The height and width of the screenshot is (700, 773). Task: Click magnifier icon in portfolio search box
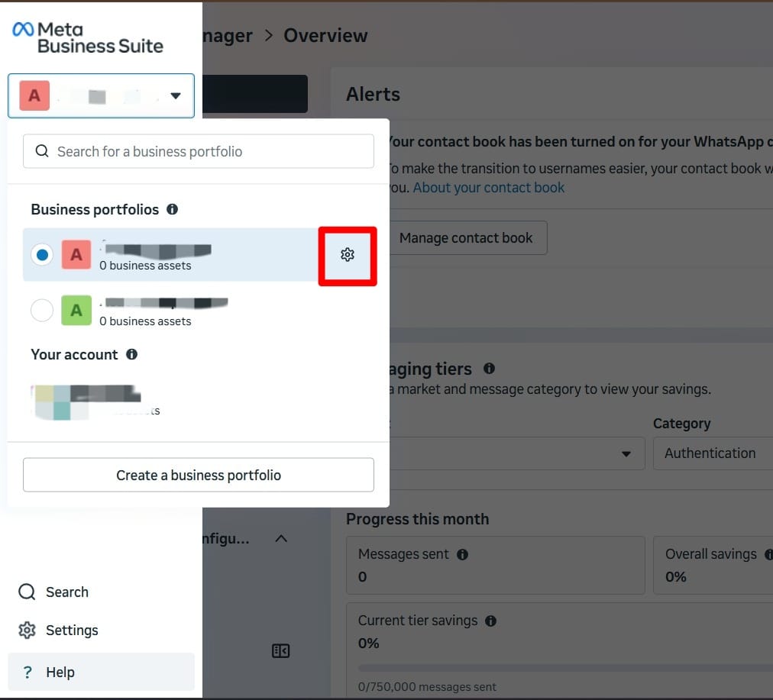42,150
